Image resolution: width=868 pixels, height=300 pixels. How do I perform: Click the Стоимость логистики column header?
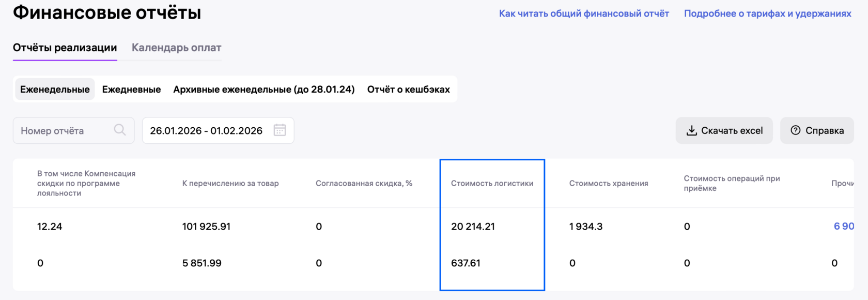pyautogui.click(x=492, y=183)
